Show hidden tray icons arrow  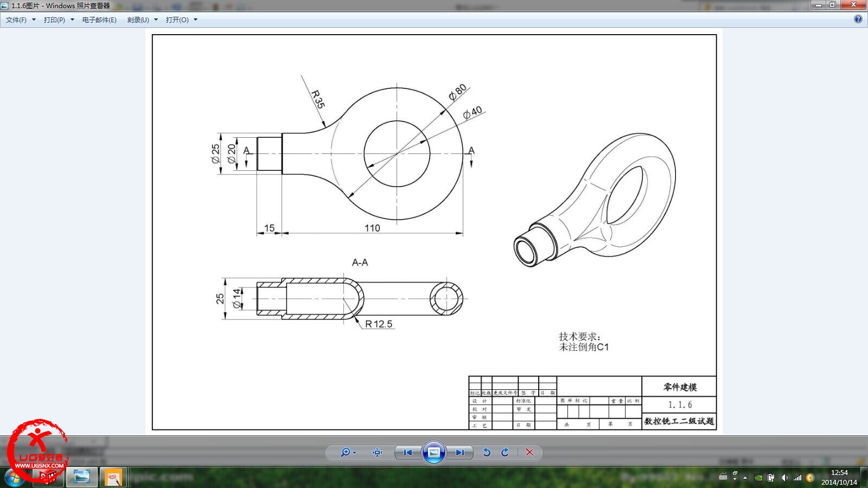(745, 478)
